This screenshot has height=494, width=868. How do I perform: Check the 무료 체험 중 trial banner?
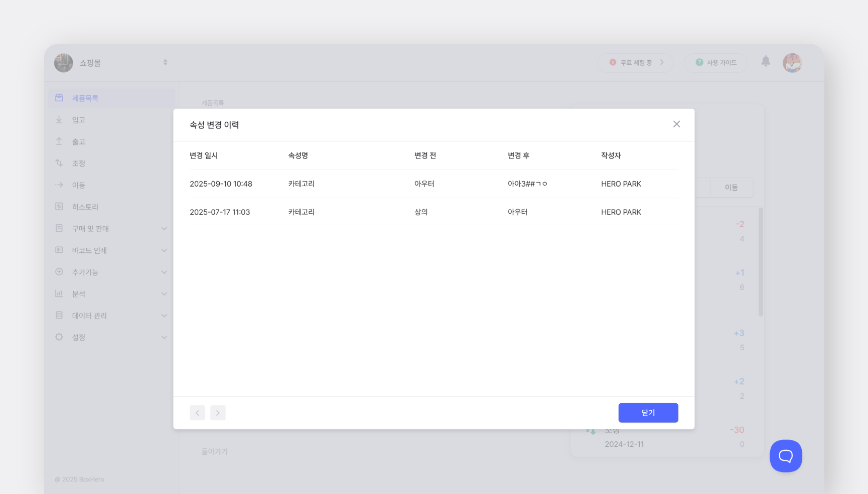click(x=635, y=62)
